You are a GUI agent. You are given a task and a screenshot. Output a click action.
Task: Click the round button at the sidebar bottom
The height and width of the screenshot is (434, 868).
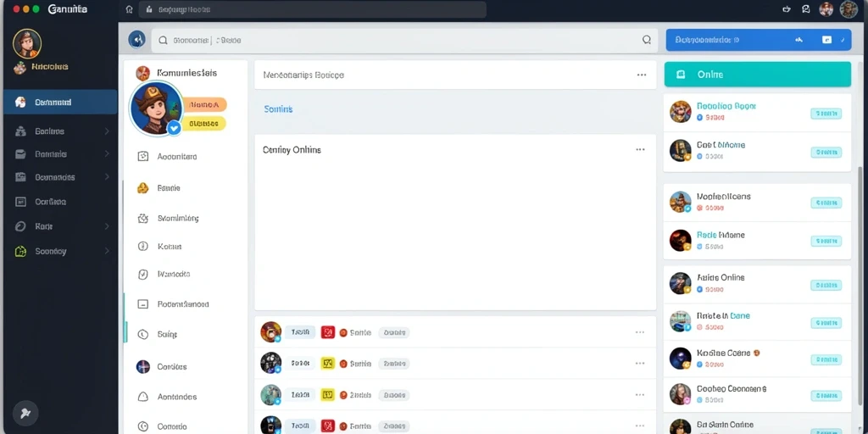click(x=25, y=413)
